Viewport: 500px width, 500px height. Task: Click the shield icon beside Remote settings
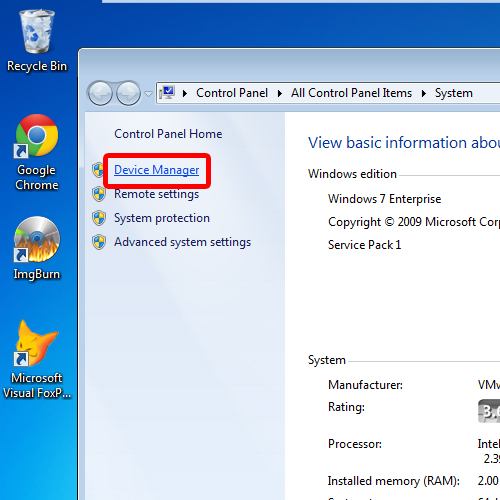coord(99,194)
